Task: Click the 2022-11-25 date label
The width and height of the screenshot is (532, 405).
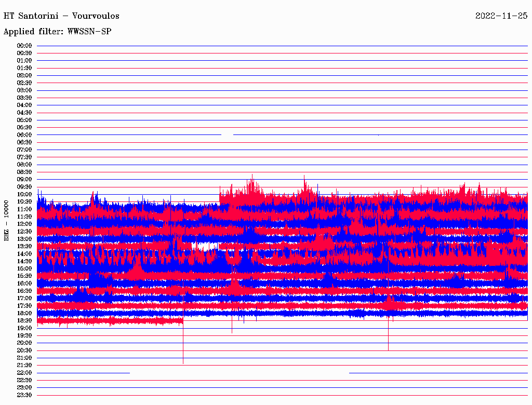Action: (x=501, y=16)
